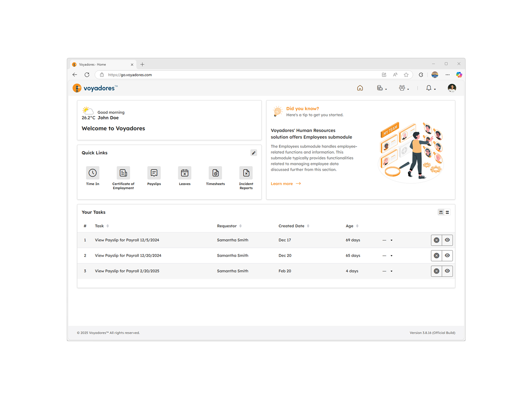Screen dimensions: 532x399
Task: Open split screen icon in address bar
Action: click(x=384, y=75)
